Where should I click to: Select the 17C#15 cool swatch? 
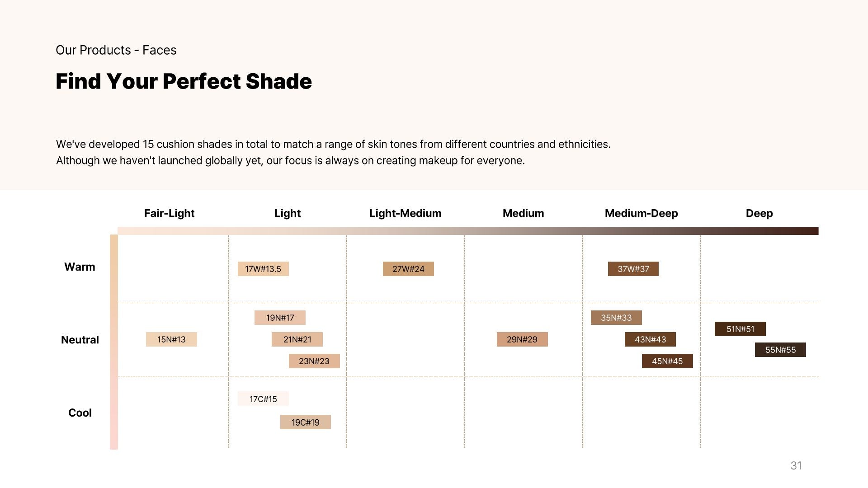click(x=263, y=399)
